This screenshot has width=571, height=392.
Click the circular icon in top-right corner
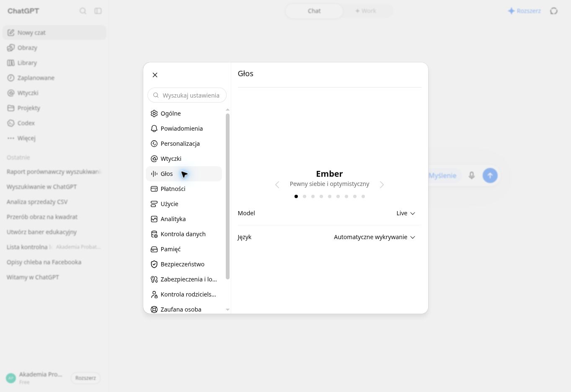coord(554,11)
